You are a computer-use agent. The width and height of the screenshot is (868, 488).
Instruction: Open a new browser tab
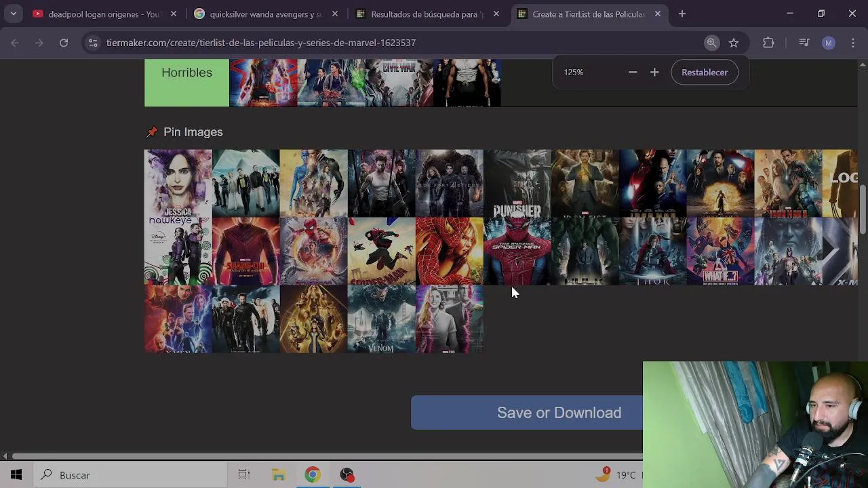point(682,14)
